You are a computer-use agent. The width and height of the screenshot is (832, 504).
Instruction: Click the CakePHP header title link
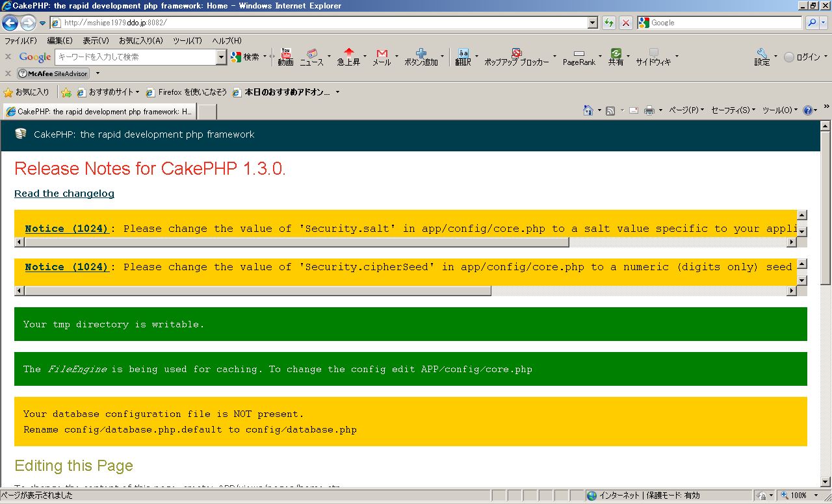[x=144, y=134]
